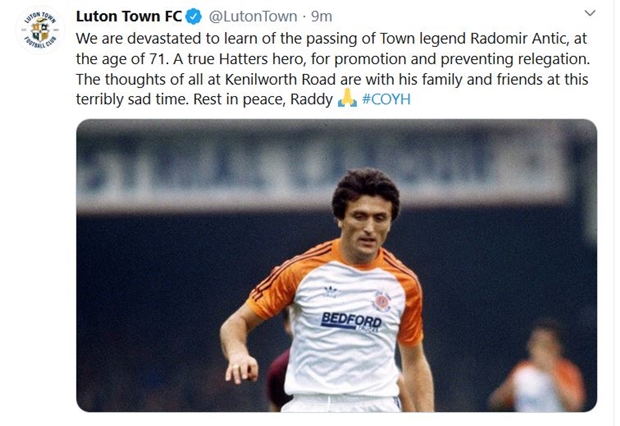Click the blue verified badge icon
This screenshot has height=426, width=620.
click(194, 17)
